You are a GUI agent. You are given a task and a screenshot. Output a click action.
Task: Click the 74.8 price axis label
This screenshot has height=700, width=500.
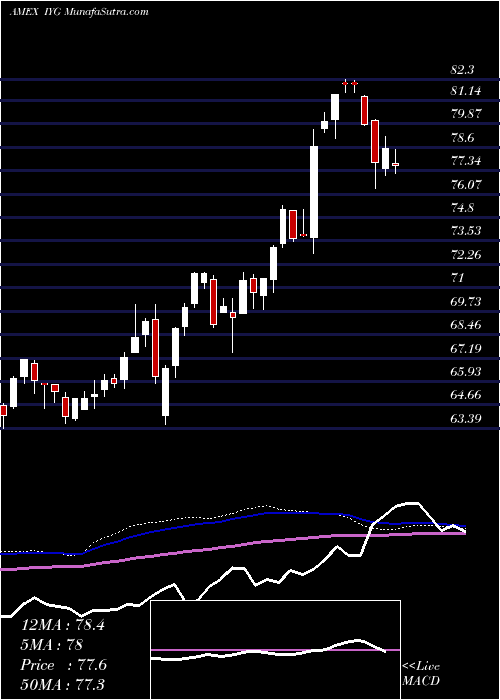pos(463,208)
